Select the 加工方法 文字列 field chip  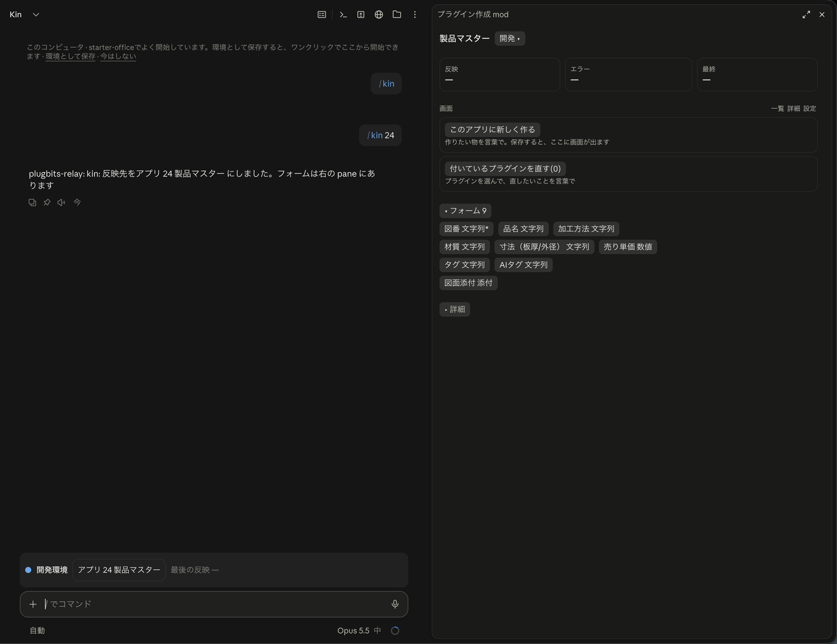(x=586, y=228)
